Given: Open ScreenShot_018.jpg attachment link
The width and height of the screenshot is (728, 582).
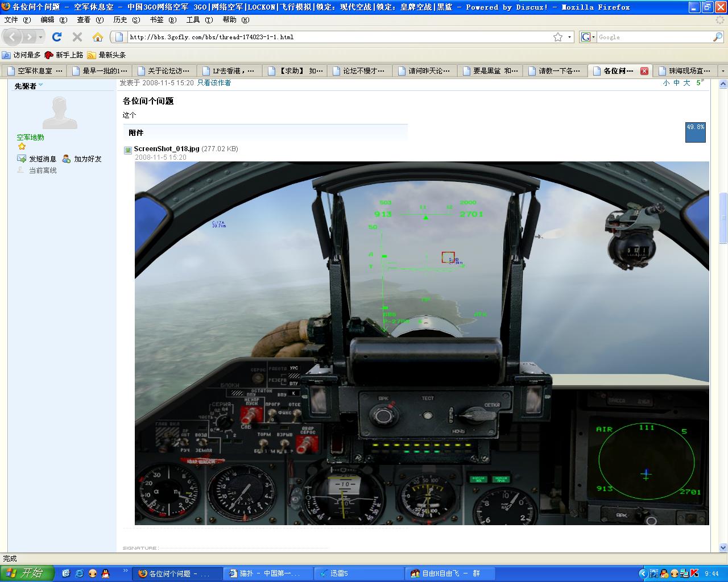Looking at the screenshot, I should [x=167, y=149].
